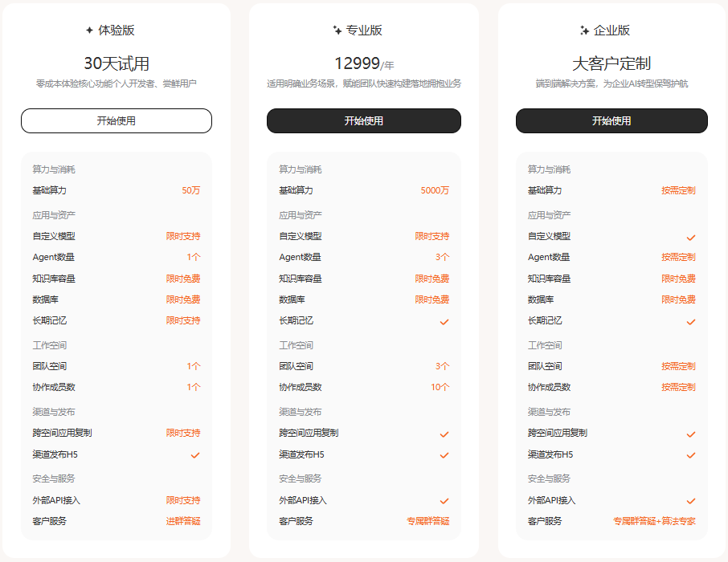Click the 进群答疑 客户服务 value

pos(183,521)
